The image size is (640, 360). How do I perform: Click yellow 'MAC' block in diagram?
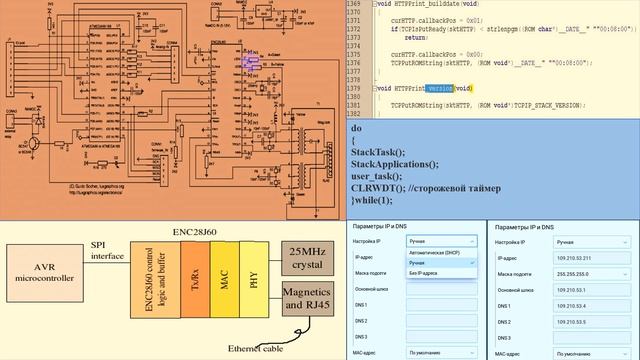(x=224, y=280)
